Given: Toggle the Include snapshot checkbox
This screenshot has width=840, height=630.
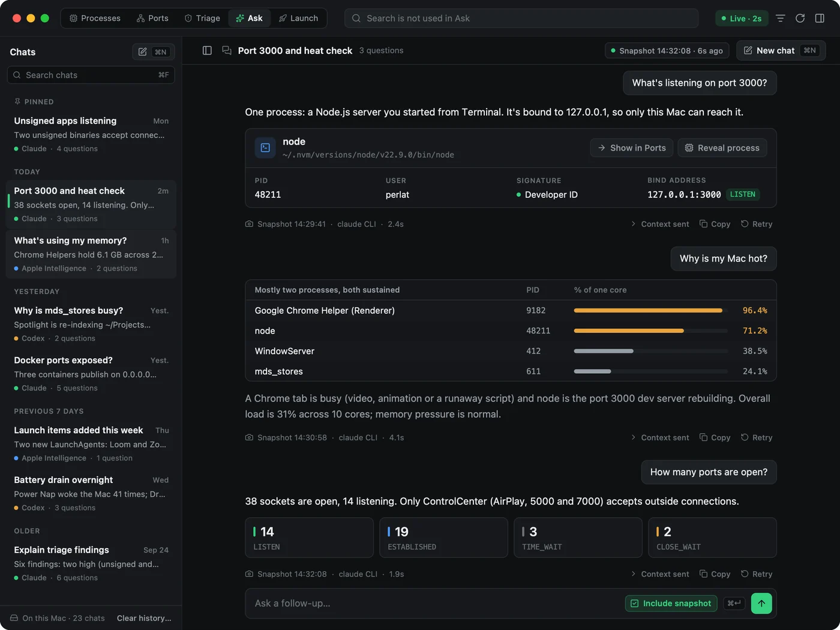Looking at the screenshot, I should pos(671,603).
